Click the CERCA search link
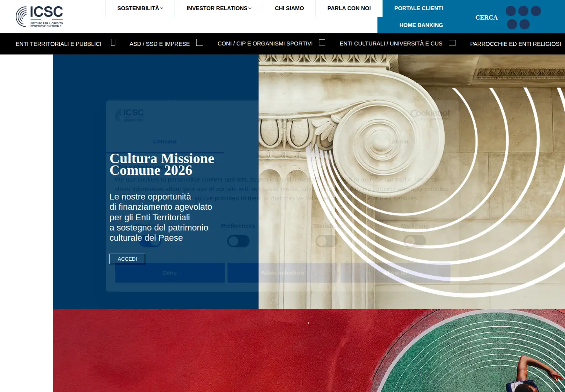 [487, 17]
